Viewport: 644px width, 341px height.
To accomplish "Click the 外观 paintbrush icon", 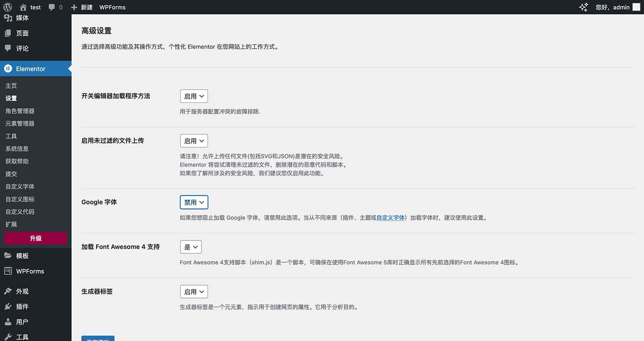I will (8, 291).
